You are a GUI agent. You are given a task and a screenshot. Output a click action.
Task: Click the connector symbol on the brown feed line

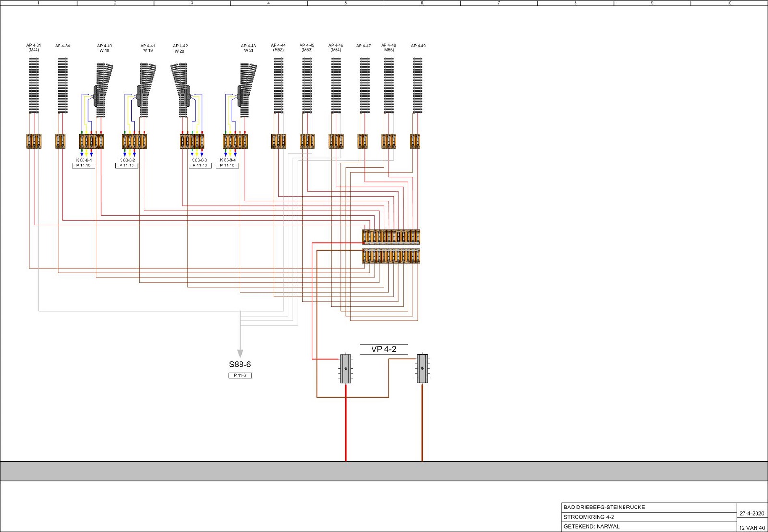[422, 368]
